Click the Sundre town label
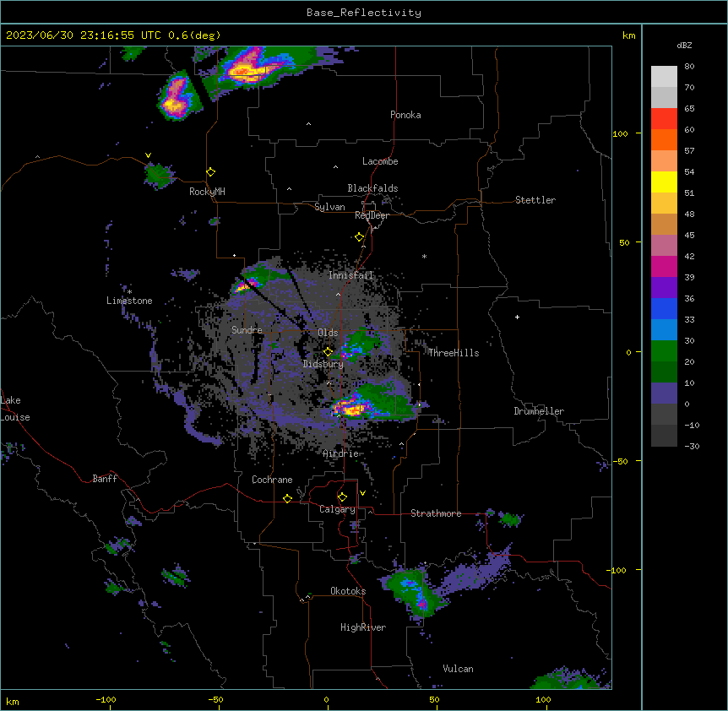The width and height of the screenshot is (728, 711). click(247, 330)
